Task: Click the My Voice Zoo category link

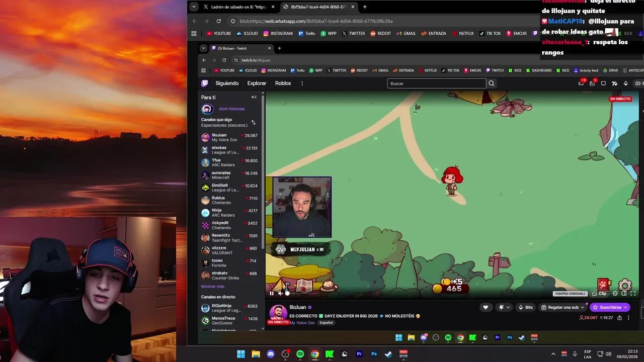Action: click(x=302, y=322)
